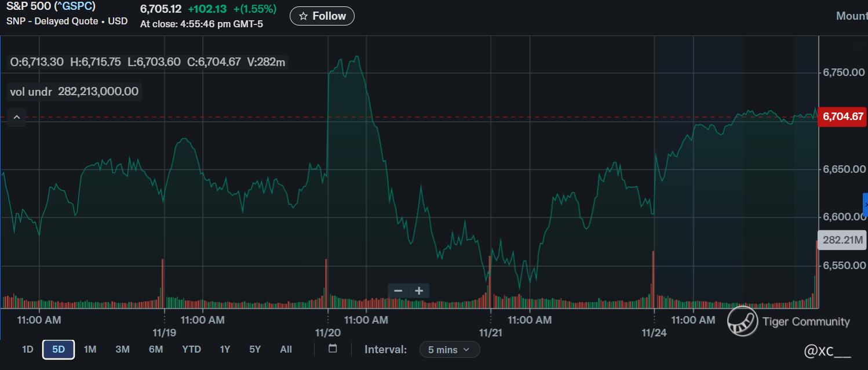The image size is (868, 370).
Task: Click the Interval label
Action: (x=385, y=350)
